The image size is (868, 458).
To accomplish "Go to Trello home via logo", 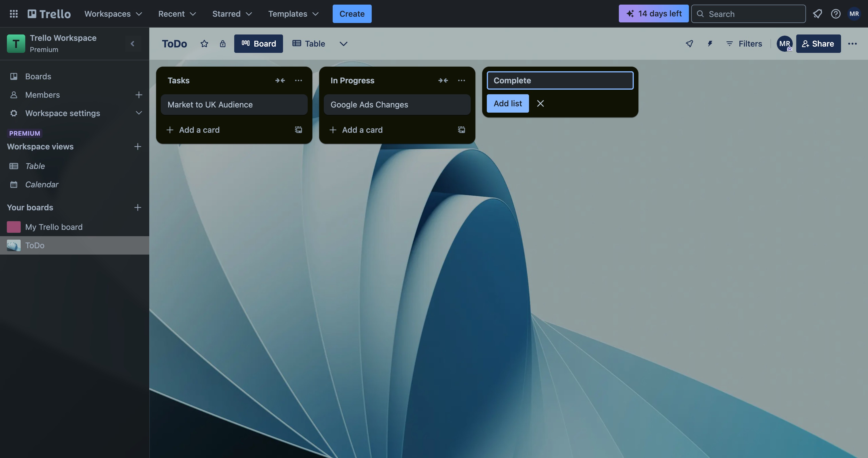I will [49, 14].
